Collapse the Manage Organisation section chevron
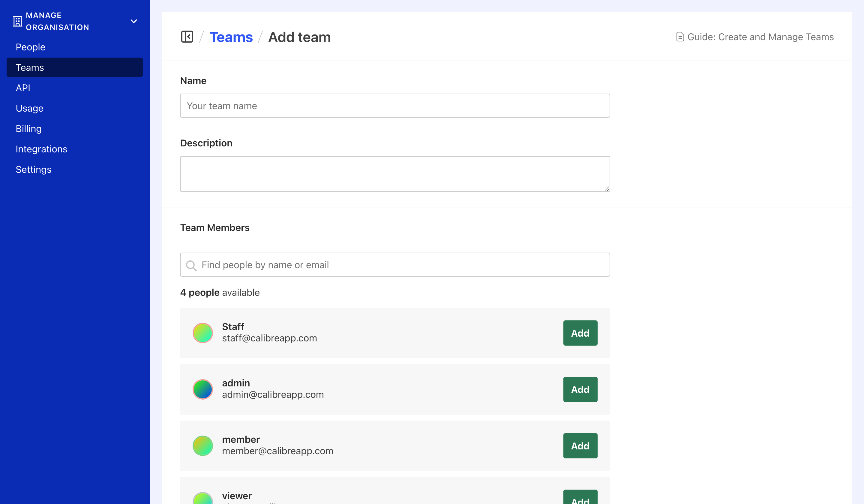The image size is (864, 504). [x=134, y=21]
